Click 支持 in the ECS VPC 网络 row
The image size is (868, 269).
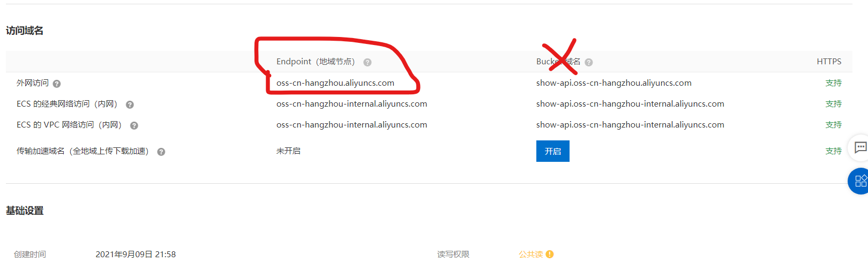pyautogui.click(x=833, y=125)
